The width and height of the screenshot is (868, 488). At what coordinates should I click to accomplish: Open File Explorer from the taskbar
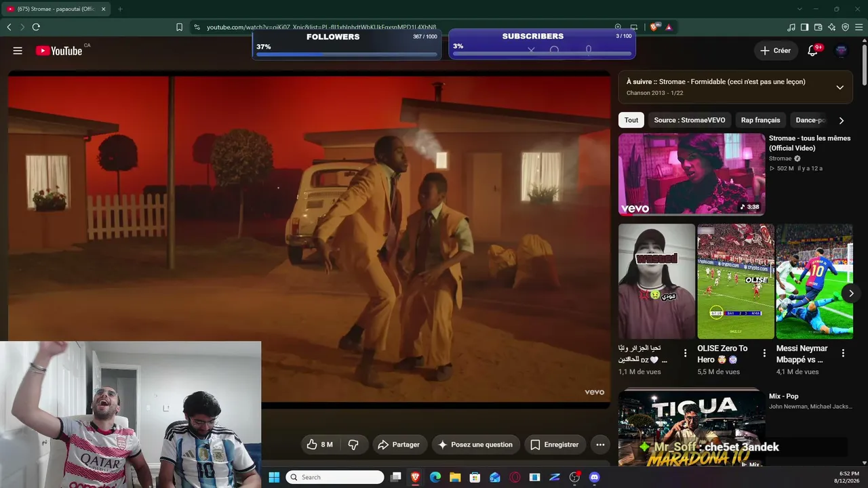[x=455, y=477]
